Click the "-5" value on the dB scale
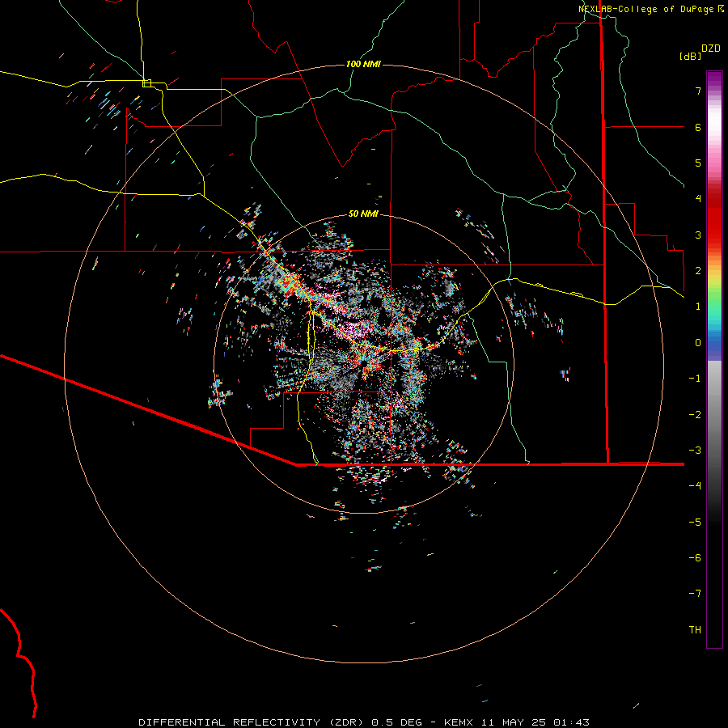This screenshot has height=728, width=728. pyautogui.click(x=695, y=522)
